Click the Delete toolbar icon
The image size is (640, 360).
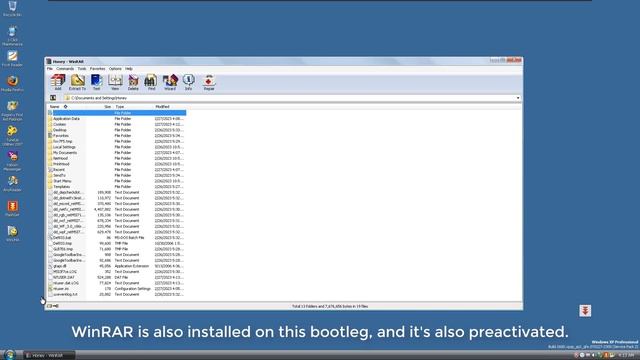pos(133,82)
